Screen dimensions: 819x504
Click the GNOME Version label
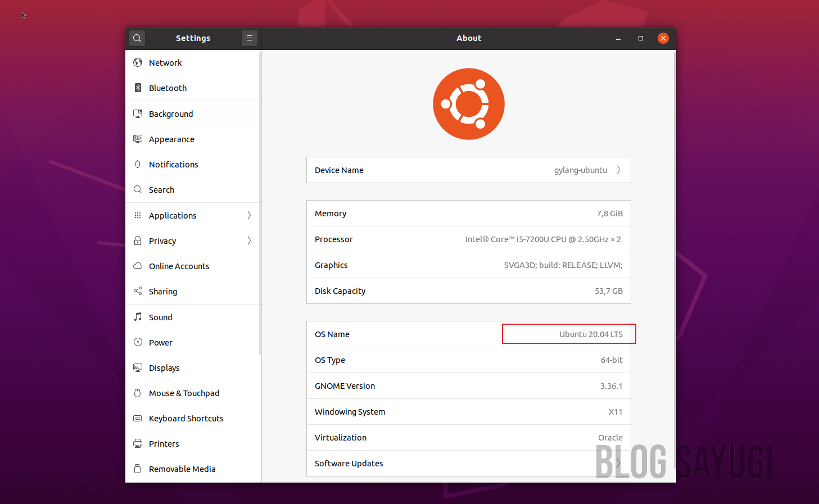345,386
